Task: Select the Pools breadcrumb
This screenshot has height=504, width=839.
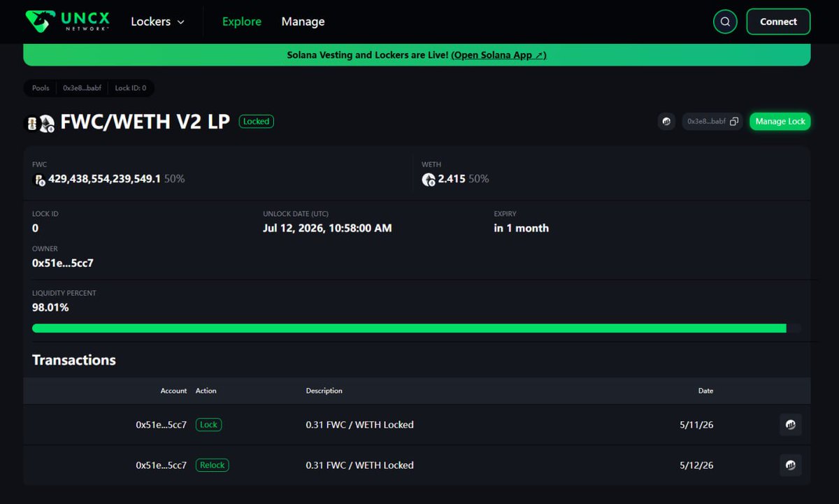Action: 41,88
